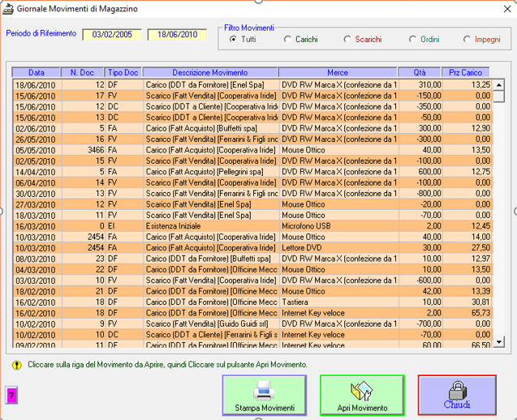The image size is (517, 420).
Task: Click the Tipo Doc column header
Action: 123,72
